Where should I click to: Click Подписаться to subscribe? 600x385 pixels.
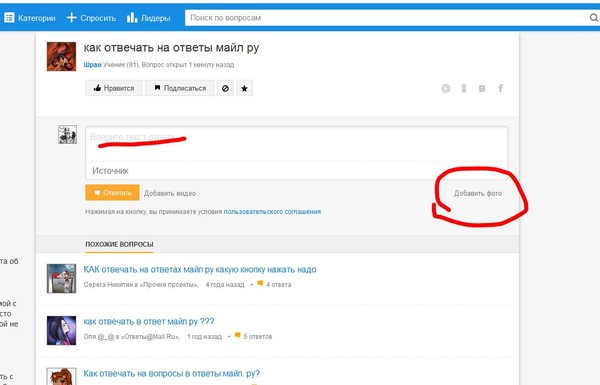pyautogui.click(x=179, y=88)
